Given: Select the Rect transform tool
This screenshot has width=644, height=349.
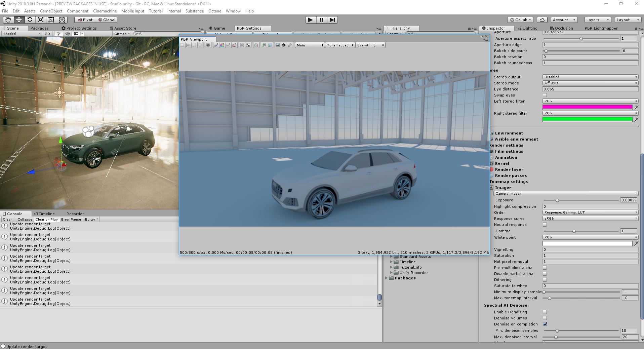Looking at the screenshot, I should pos(51,20).
